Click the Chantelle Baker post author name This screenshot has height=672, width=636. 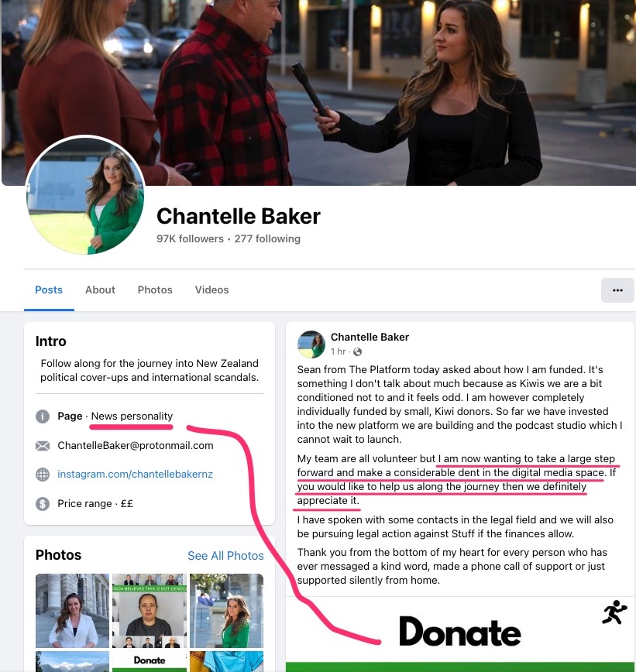[x=370, y=338]
